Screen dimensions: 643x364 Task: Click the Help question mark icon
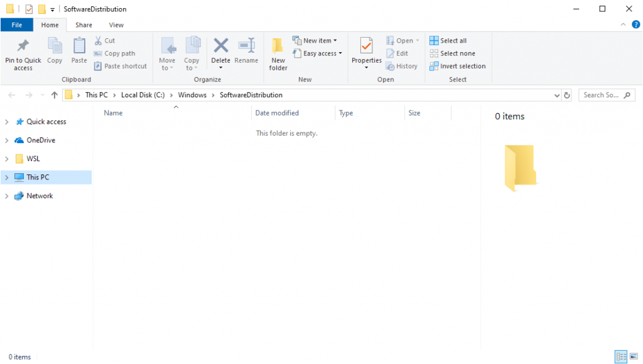click(x=635, y=24)
